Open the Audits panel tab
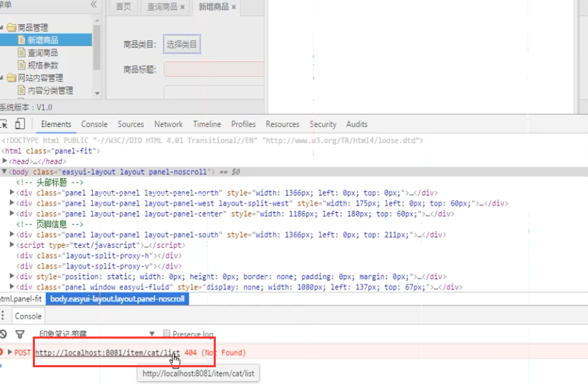Viewport: 588px width, 384px height. coord(357,124)
